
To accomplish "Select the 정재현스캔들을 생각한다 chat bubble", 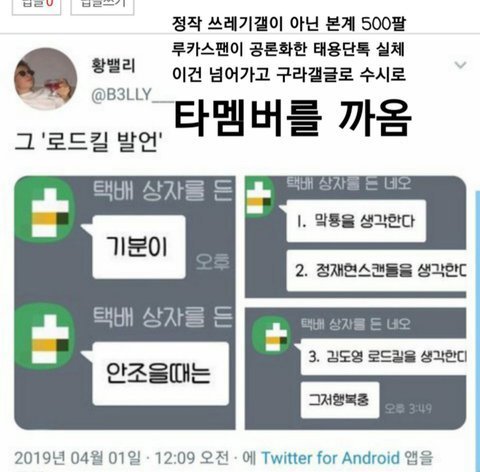I will 376,271.
